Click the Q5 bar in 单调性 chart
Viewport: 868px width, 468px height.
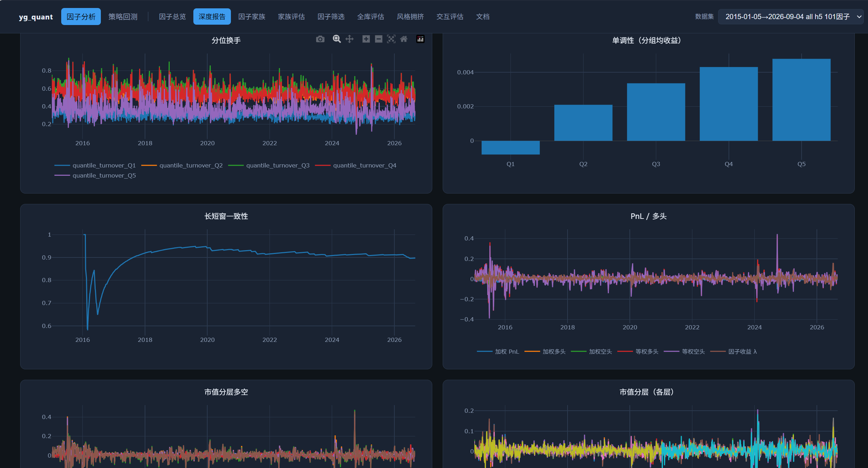point(801,100)
